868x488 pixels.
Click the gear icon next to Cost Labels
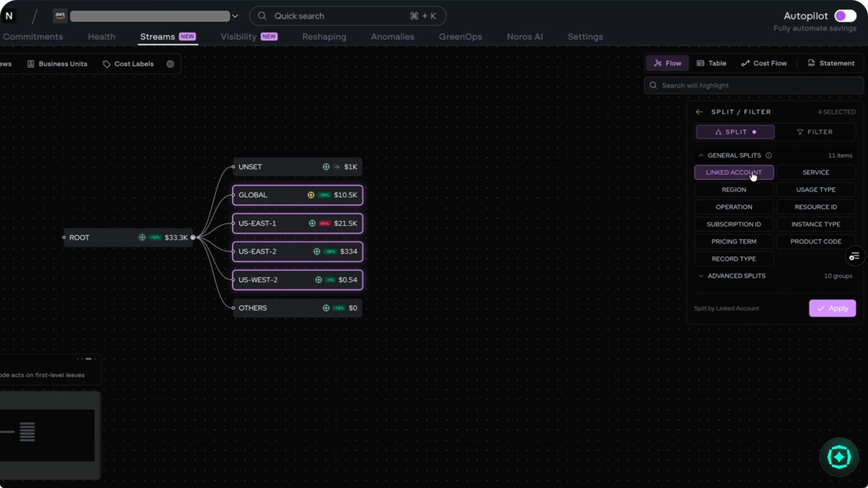tap(170, 64)
